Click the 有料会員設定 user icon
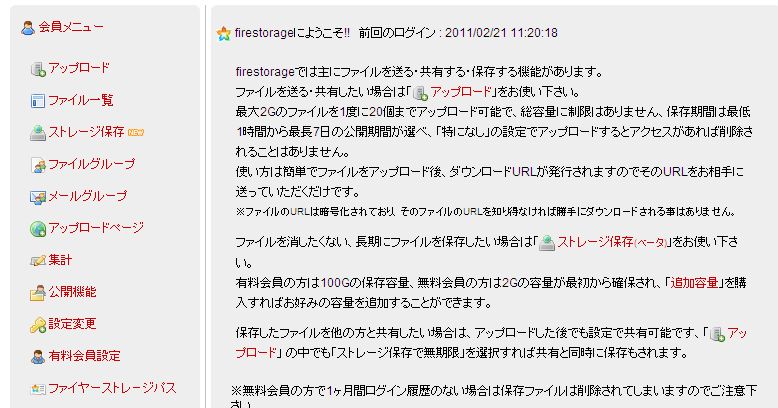 [38, 356]
